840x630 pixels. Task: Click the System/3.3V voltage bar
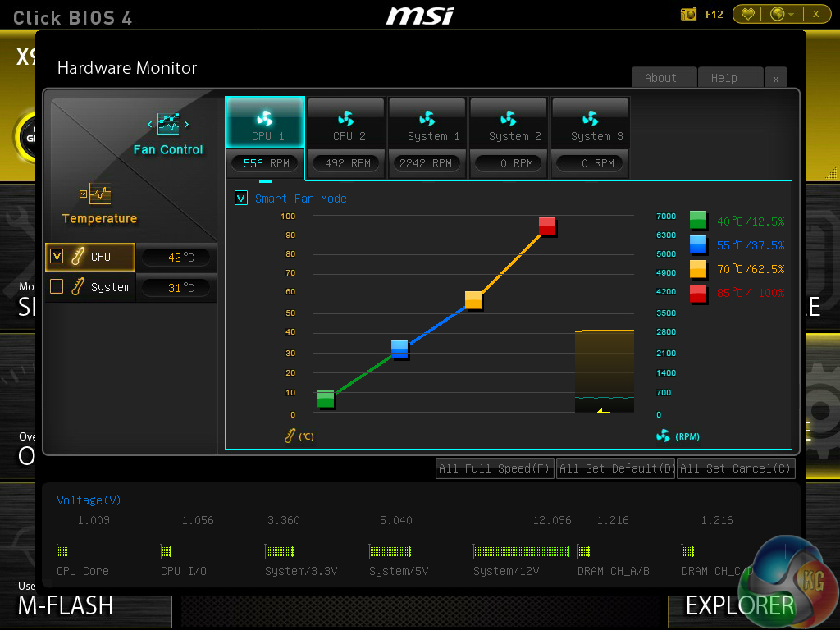click(279, 550)
